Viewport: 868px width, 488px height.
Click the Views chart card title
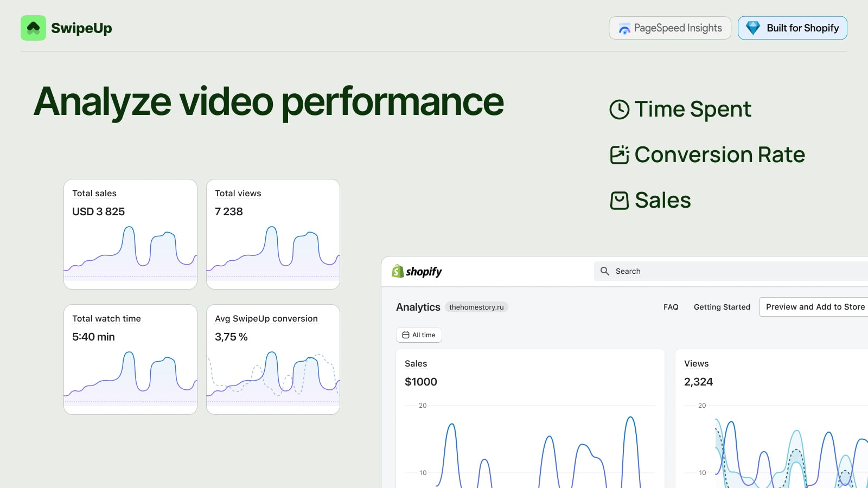(x=696, y=363)
